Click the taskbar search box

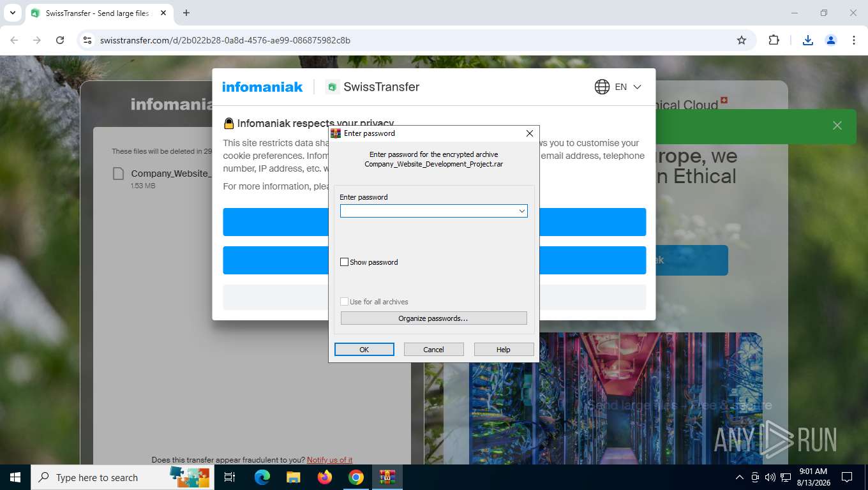pyautogui.click(x=121, y=477)
